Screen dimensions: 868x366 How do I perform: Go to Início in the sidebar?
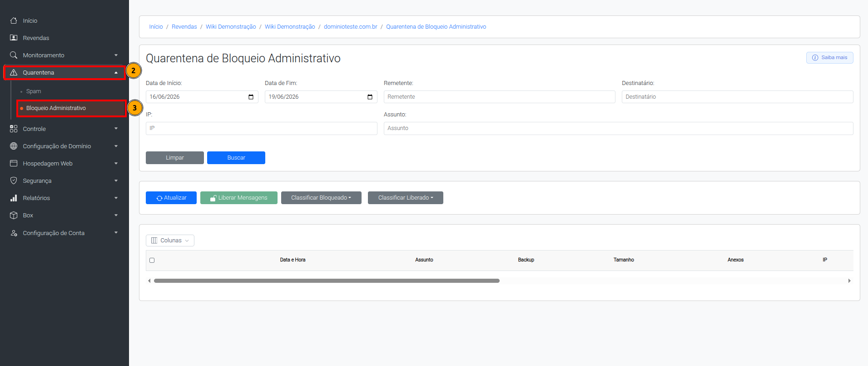click(x=30, y=20)
